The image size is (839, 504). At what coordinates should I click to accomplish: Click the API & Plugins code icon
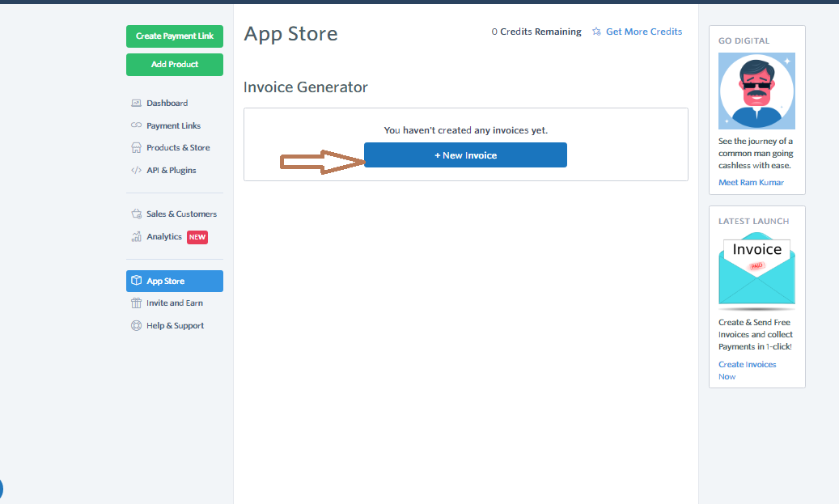click(x=137, y=170)
